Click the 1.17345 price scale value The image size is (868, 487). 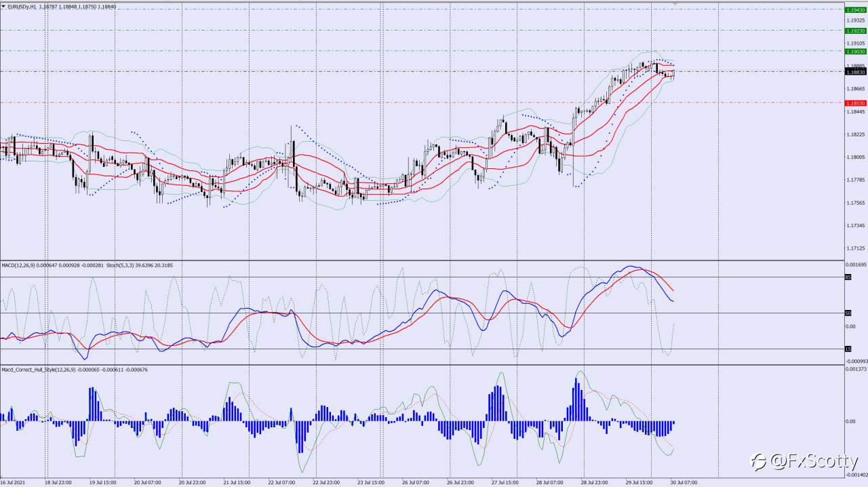pyautogui.click(x=856, y=225)
